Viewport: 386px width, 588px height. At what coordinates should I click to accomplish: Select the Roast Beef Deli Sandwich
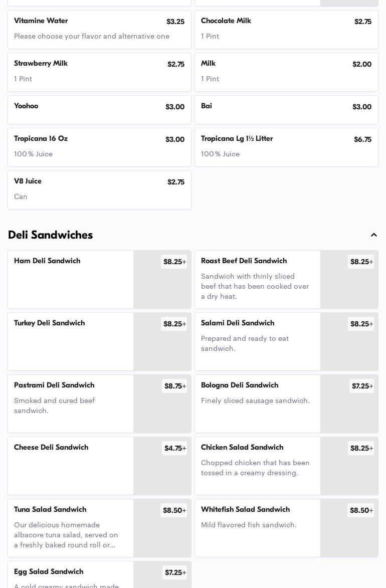pos(257,279)
